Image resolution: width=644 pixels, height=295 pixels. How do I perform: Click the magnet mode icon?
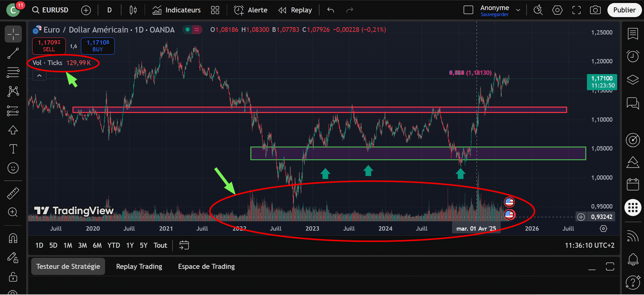tap(13, 238)
